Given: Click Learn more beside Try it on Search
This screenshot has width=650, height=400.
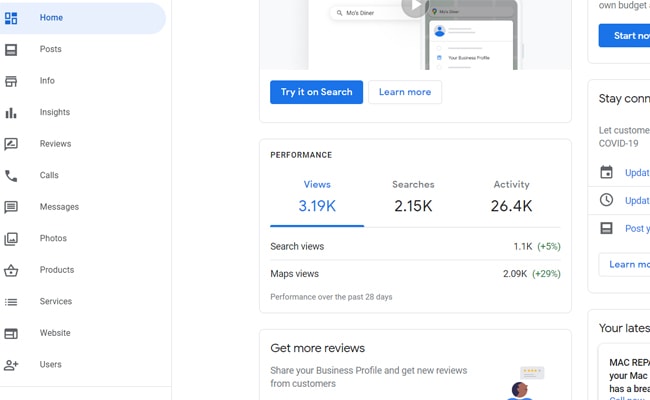Looking at the screenshot, I should [x=405, y=92].
